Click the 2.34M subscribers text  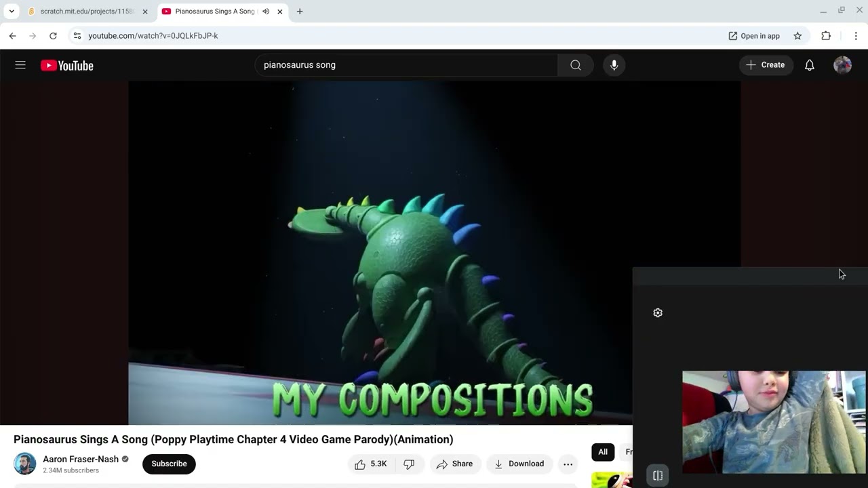point(71,470)
